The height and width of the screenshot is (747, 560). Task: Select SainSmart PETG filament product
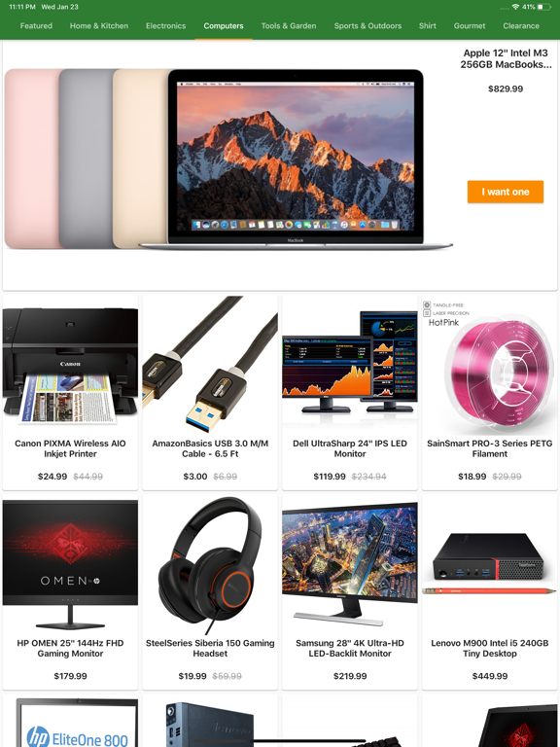click(x=490, y=393)
